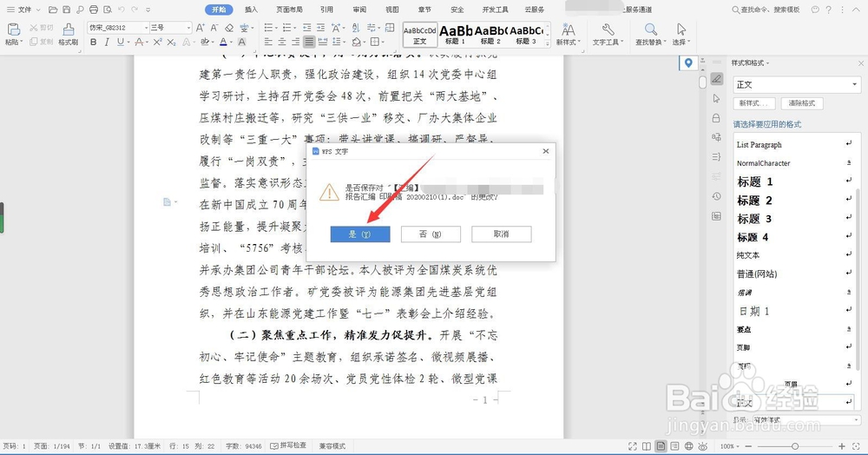Set align right
868x455 pixels.
295,42
